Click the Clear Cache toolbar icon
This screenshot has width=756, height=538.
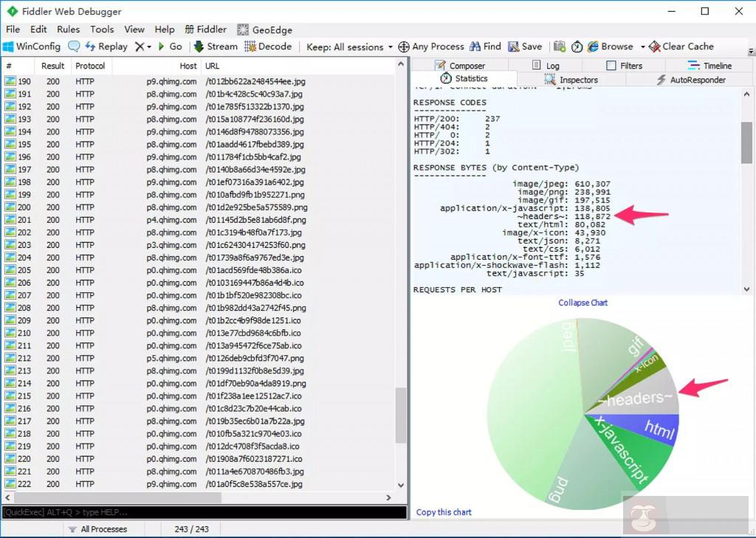click(654, 46)
